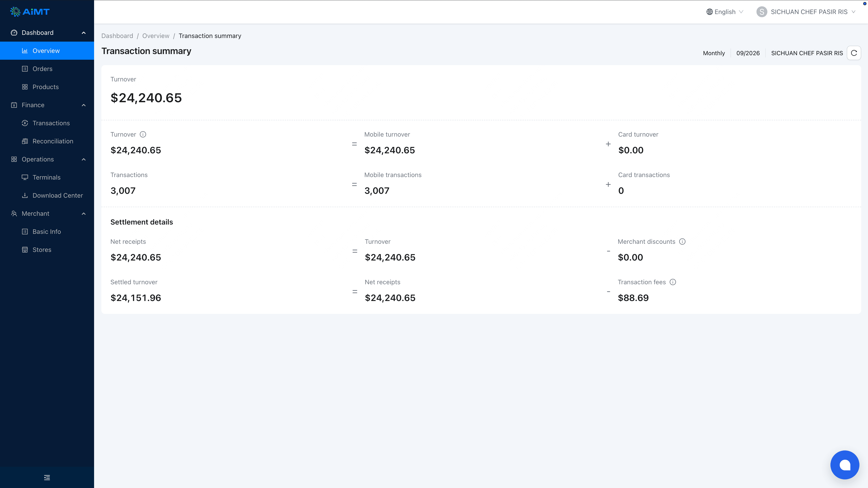Click Mobile turnover value $24,240.65

point(389,150)
